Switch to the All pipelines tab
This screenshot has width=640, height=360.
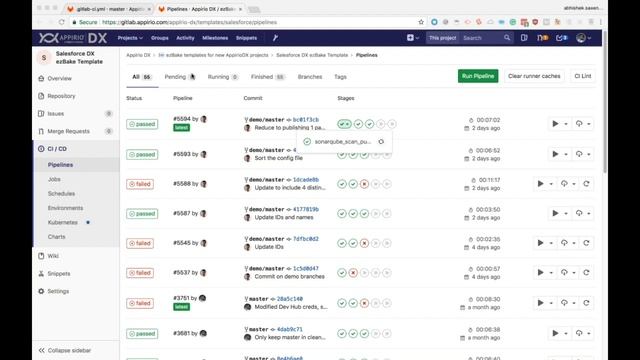pyautogui.click(x=142, y=77)
